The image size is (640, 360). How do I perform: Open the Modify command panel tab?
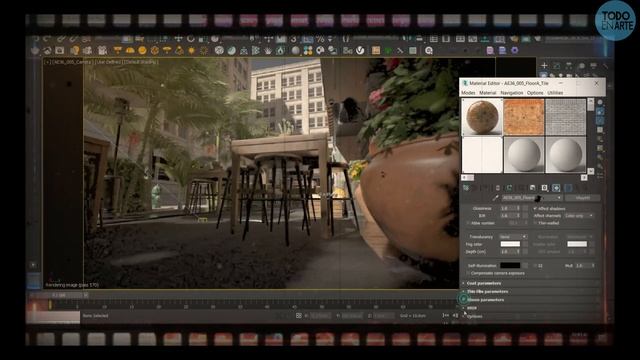point(557,65)
